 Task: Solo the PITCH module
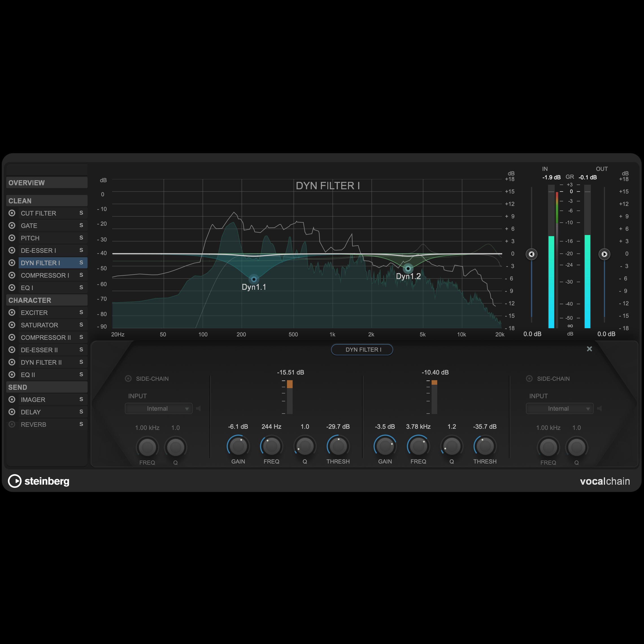tap(81, 238)
